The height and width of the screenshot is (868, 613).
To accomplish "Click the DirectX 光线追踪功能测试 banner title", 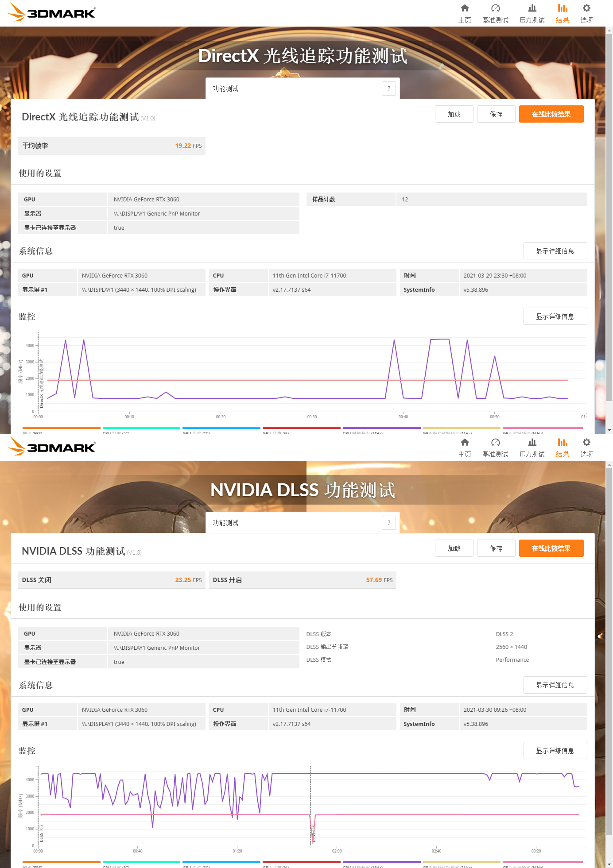I will (x=303, y=56).
